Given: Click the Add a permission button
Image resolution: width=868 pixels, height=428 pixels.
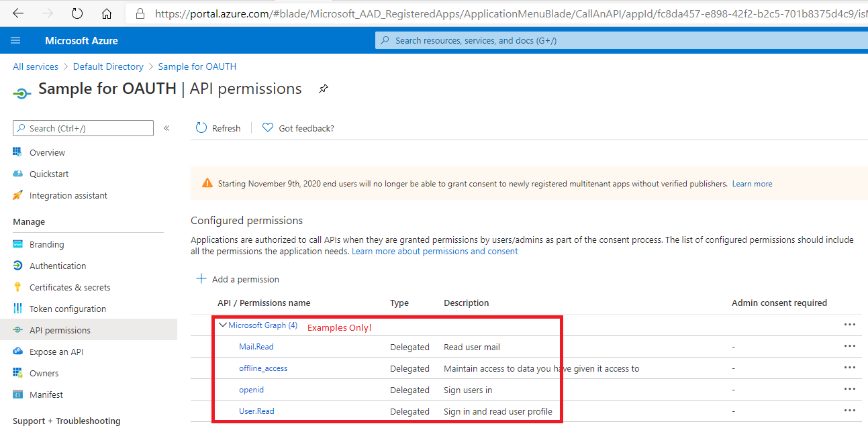Looking at the screenshot, I should [238, 279].
